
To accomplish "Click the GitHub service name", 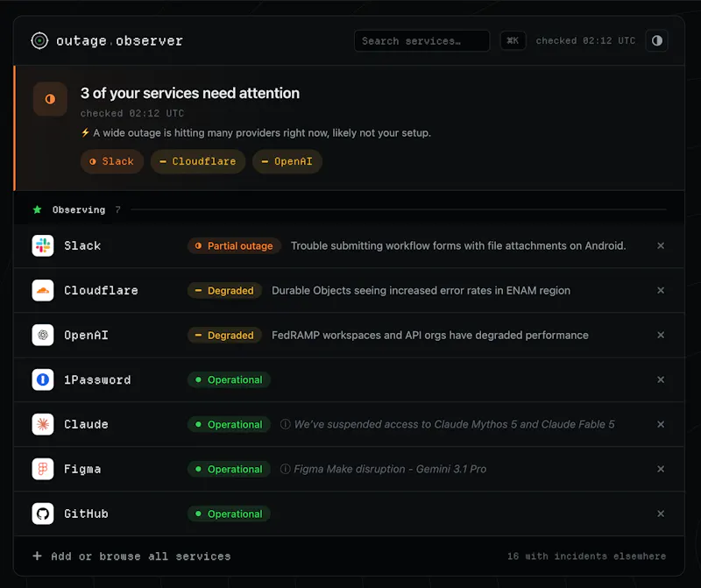I will 86,514.
